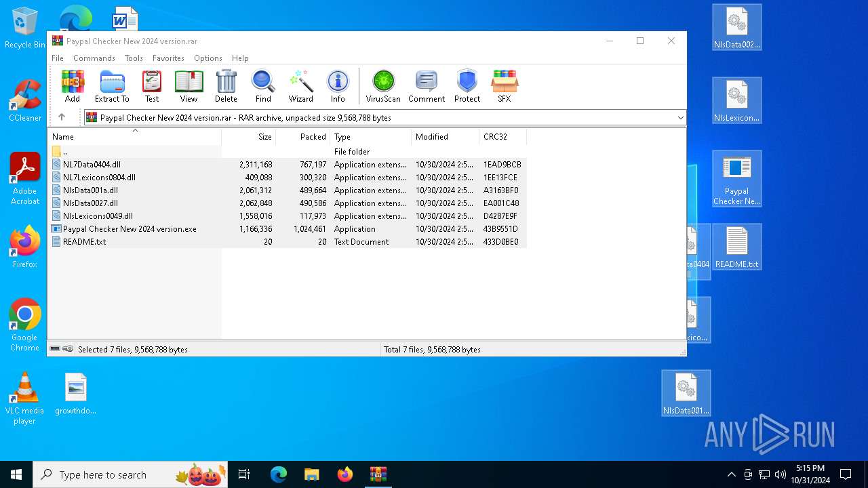
Task: Go up one folder level arrow
Action: [62, 117]
